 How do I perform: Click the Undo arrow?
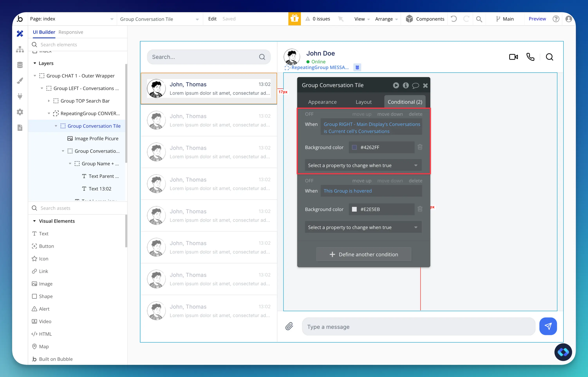point(453,19)
